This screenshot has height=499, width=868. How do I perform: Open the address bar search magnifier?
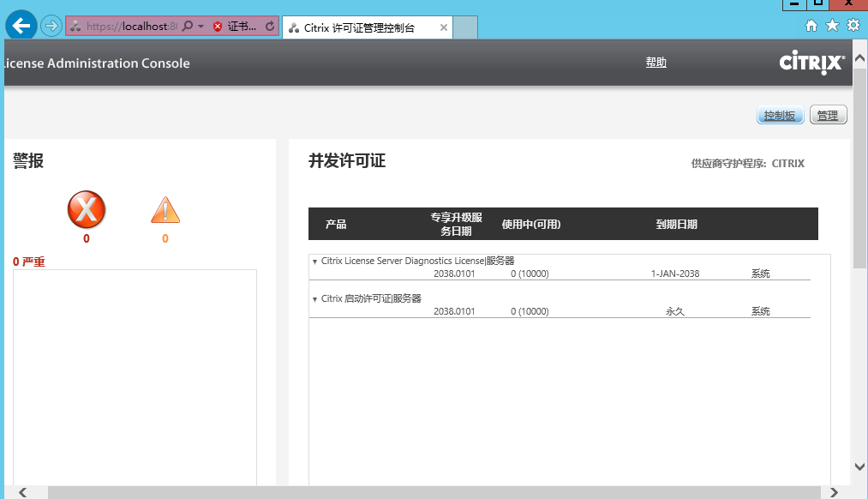188,26
